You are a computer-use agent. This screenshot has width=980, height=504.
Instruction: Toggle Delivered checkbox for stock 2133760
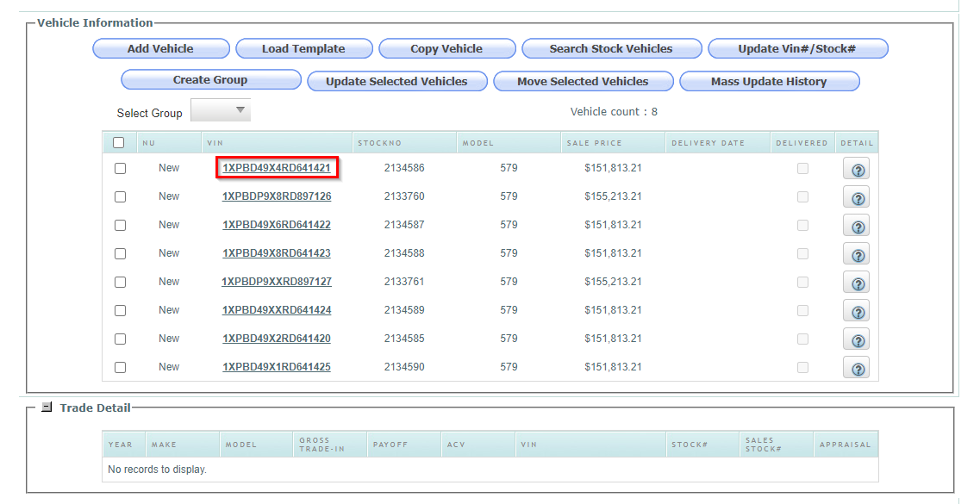tap(802, 196)
